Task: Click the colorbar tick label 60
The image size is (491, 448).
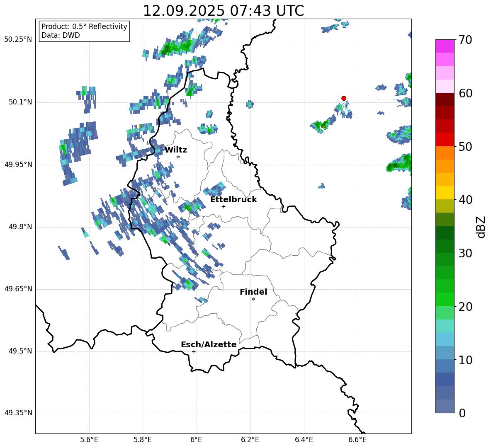Action: (x=465, y=93)
